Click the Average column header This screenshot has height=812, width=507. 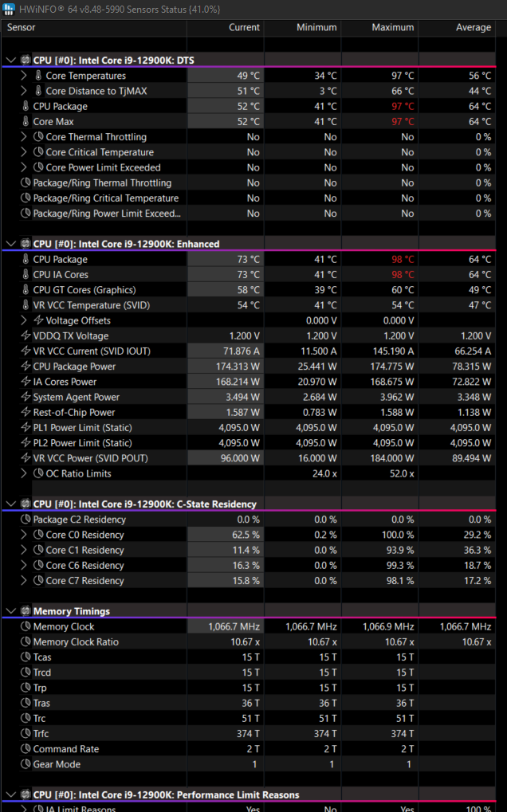click(x=457, y=28)
